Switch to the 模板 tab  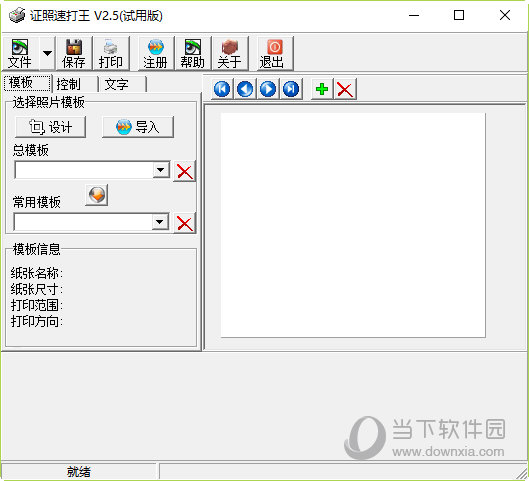27,83
